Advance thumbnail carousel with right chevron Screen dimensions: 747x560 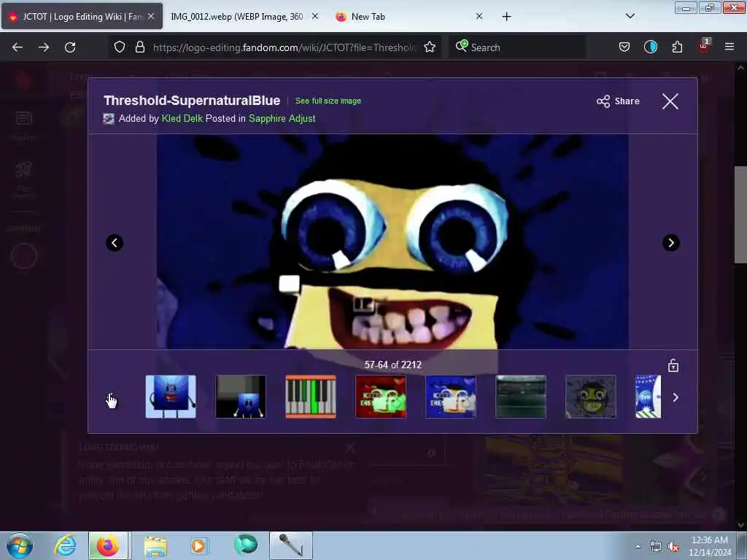pyautogui.click(x=675, y=397)
